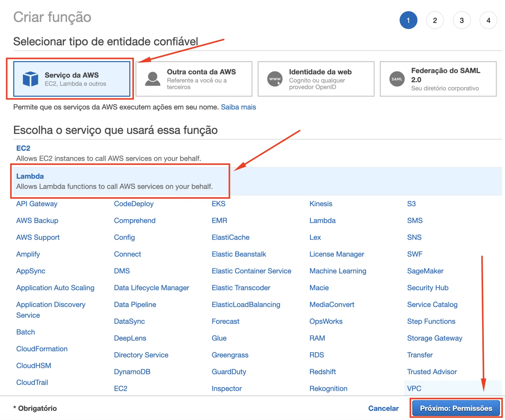
Task: Click the SAML federation icon
Action: [x=397, y=79]
